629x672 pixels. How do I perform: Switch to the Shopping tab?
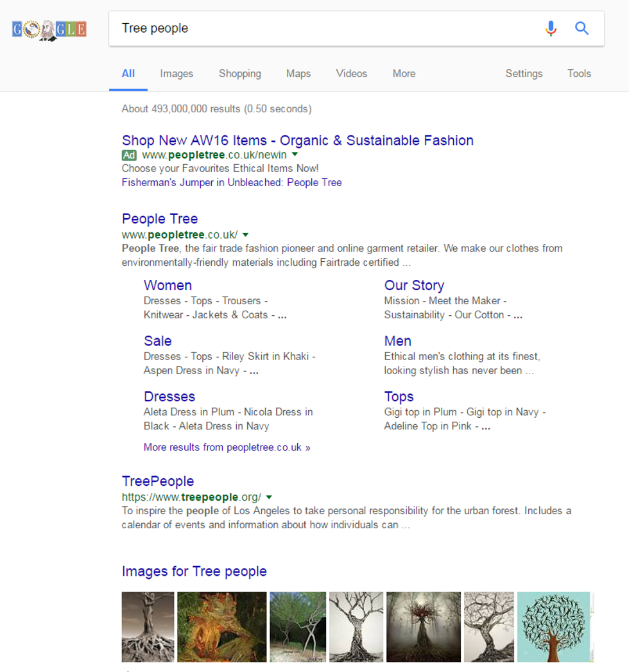pyautogui.click(x=239, y=74)
